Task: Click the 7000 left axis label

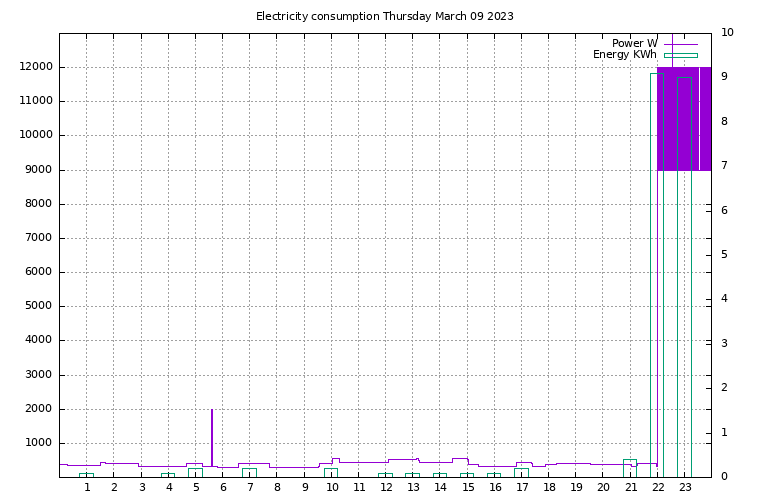Action: pyautogui.click(x=39, y=238)
